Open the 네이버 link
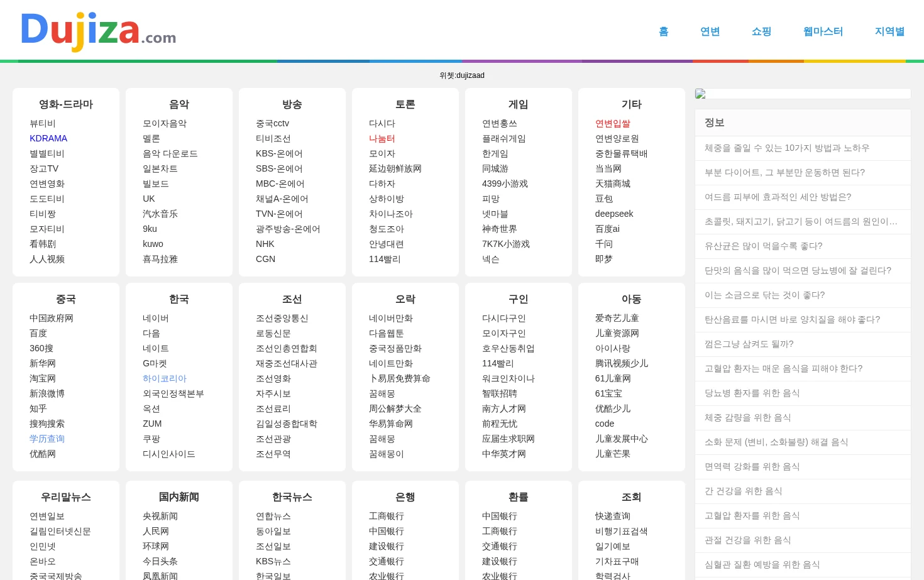The height and width of the screenshot is (580, 924). [156, 318]
